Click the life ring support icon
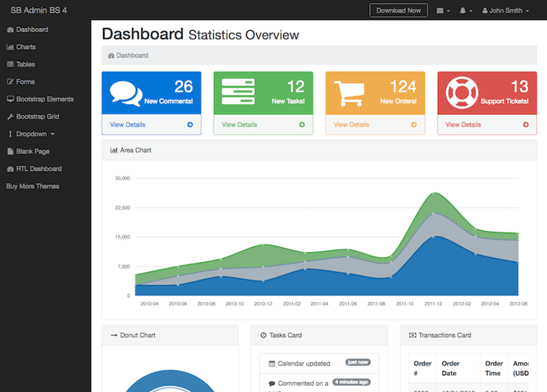This screenshot has height=392, width=547. (462, 93)
